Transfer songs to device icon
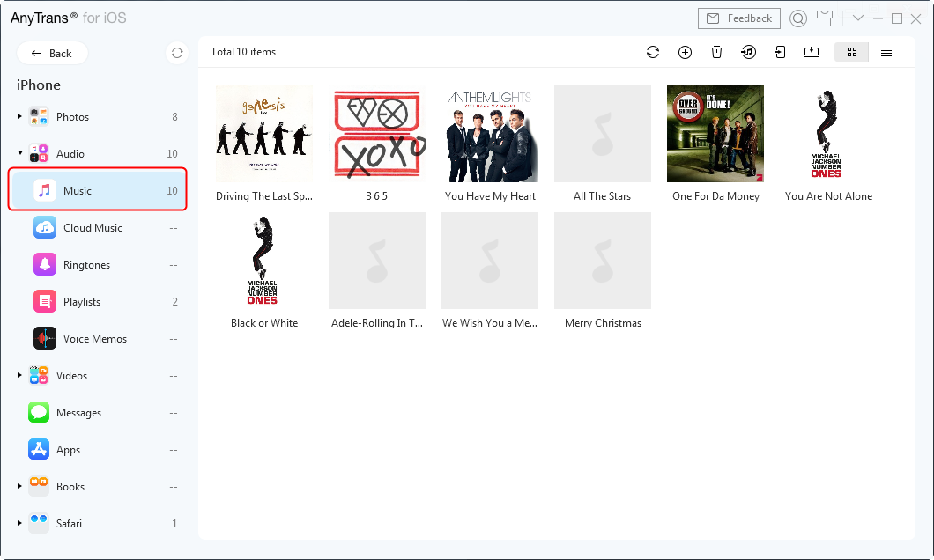Image resolution: width=934 pixels, height=560 pixels. 780,52
